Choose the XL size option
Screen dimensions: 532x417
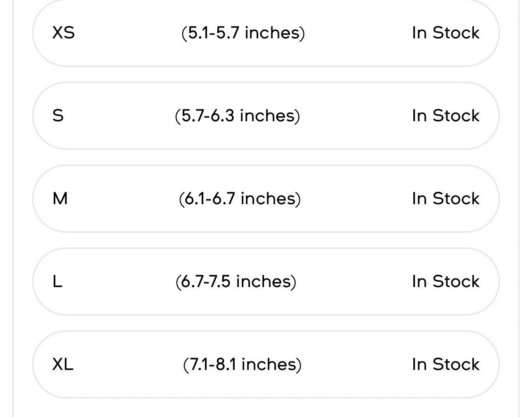pos(266,364)
